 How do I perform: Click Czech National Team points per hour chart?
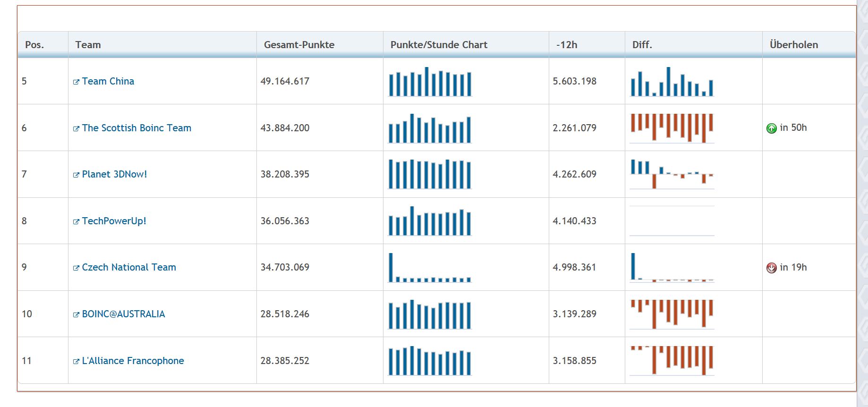(430, 268)
